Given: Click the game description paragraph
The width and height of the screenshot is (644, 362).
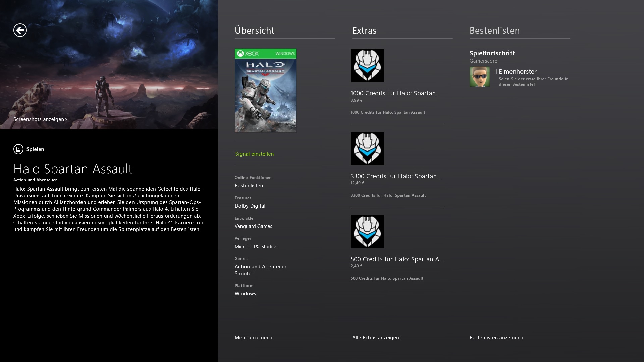Looking at the screenshot, I should coord(108,209).
